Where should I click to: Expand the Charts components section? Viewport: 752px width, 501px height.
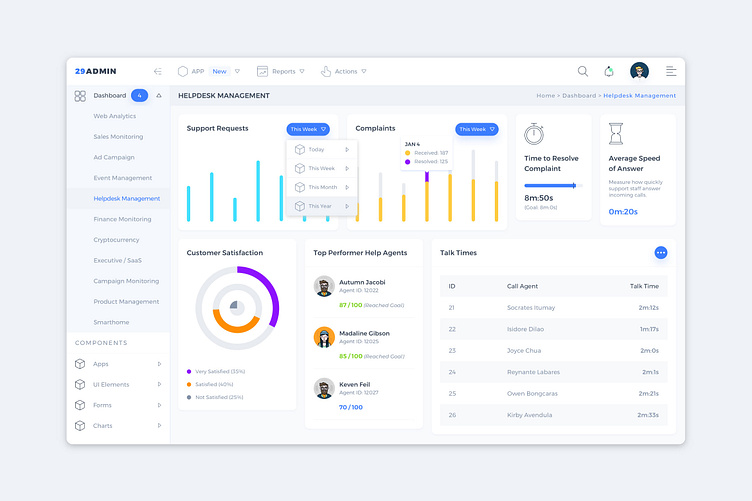pos(118,426)
